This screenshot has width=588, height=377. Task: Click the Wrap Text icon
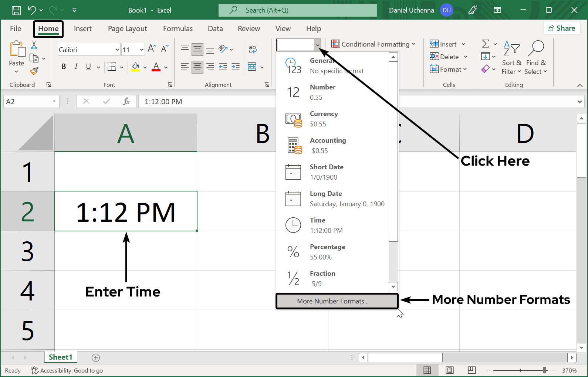point(253,49)
